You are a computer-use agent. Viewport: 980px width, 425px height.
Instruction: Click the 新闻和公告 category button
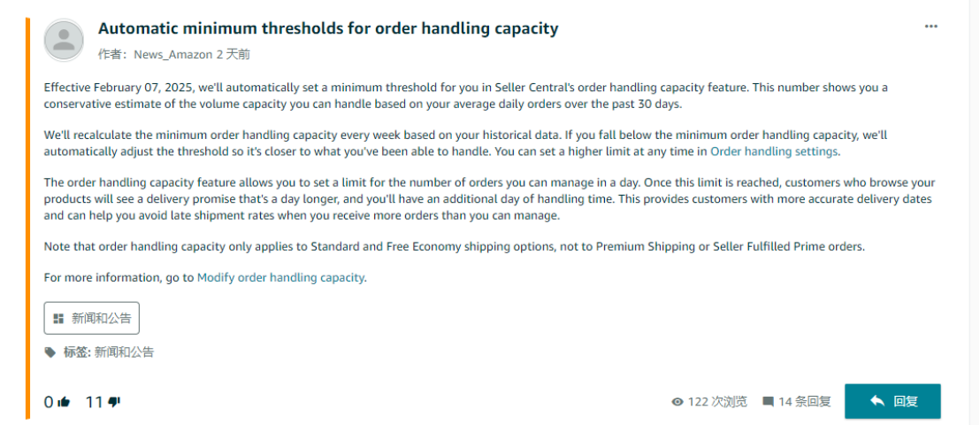pos(92,318)
